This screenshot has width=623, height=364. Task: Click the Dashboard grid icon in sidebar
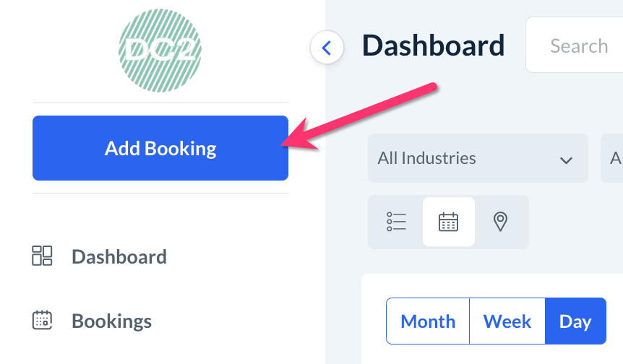(x=43, y=256)
